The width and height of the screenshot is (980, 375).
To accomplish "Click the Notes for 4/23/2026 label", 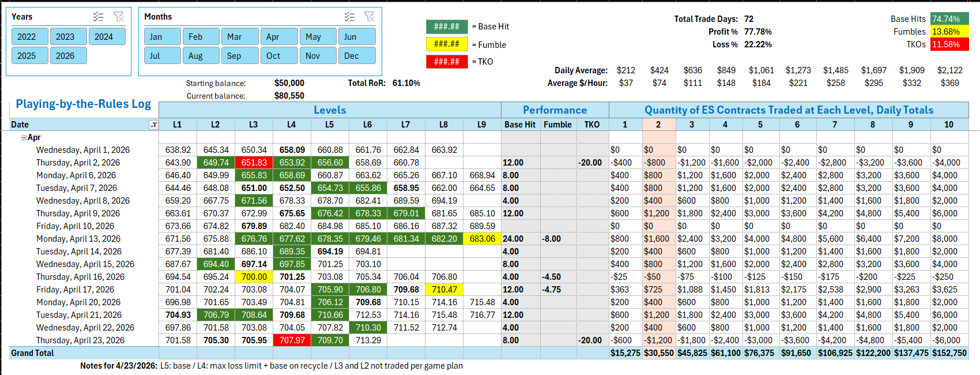I will tap(119, 366).
